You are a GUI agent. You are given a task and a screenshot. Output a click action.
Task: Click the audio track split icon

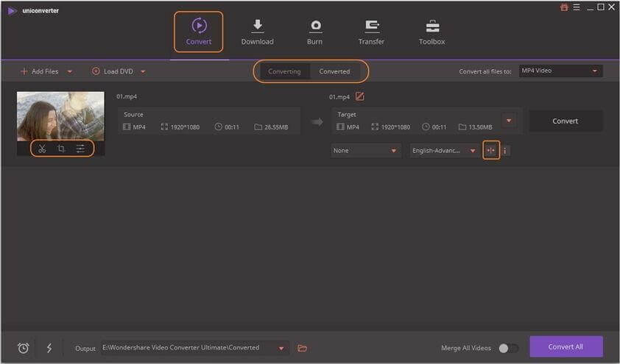(x=491, y=150)
